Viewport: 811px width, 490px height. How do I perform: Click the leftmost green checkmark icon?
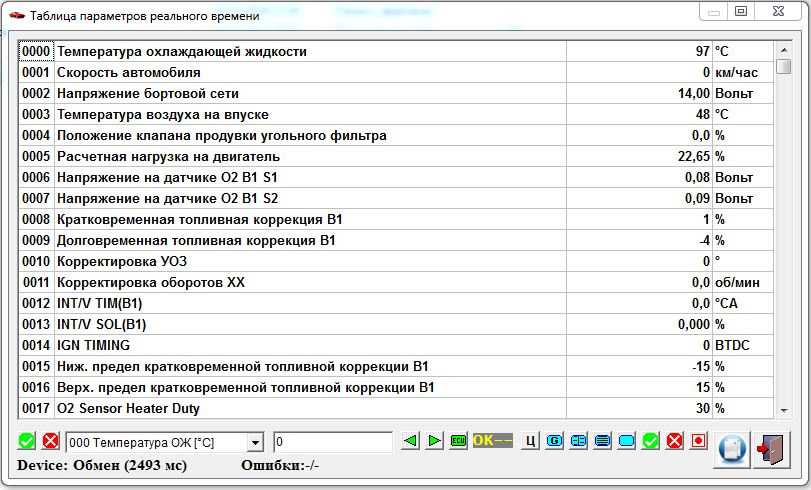pyautogui.click(x=27, y=441)
